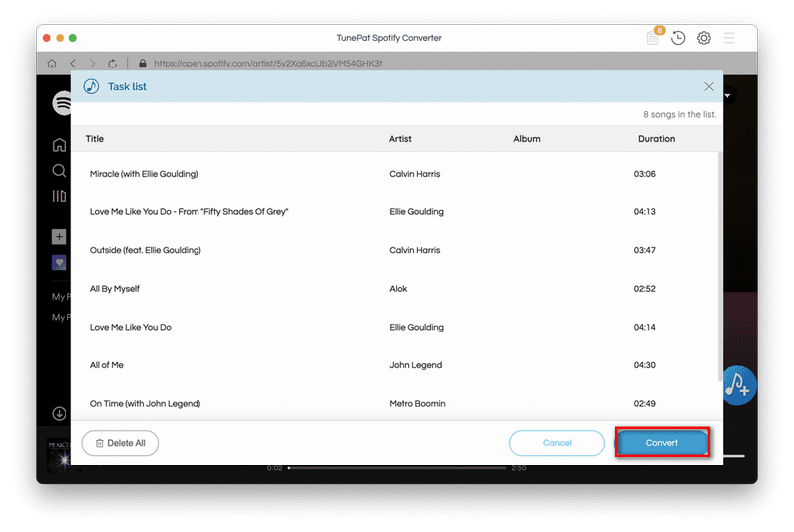The width and height of the screenshot is (794, 532).
Task: Close the Task list dialog
Action: [x=709, y=86]
